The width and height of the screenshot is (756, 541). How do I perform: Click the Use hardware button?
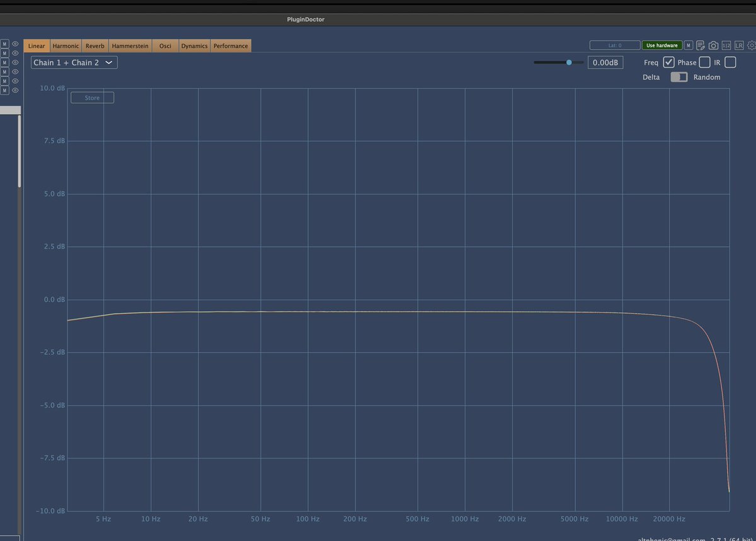(662, 45)
